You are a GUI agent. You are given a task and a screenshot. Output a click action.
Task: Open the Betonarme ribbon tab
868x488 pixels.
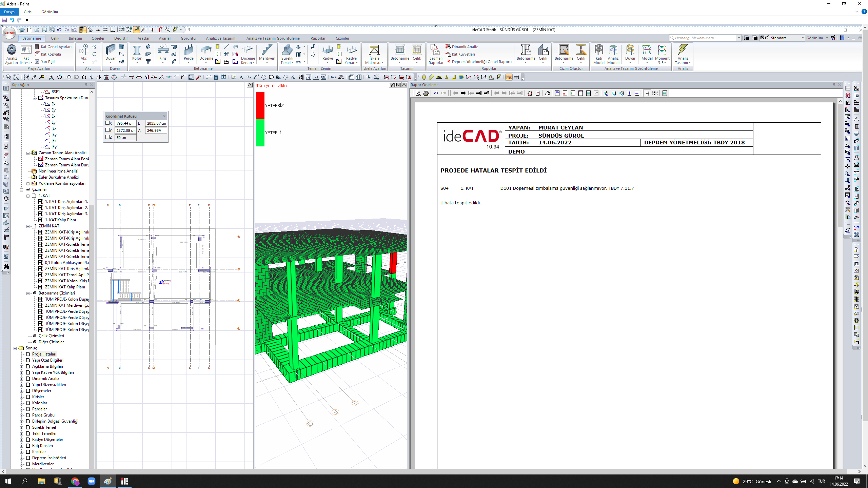[32, 38]
